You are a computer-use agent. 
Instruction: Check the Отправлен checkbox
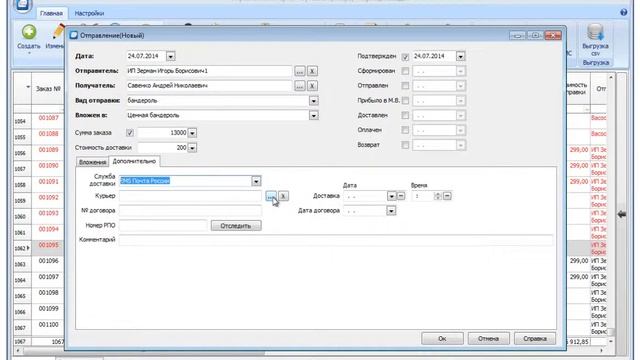coord(405,86)
